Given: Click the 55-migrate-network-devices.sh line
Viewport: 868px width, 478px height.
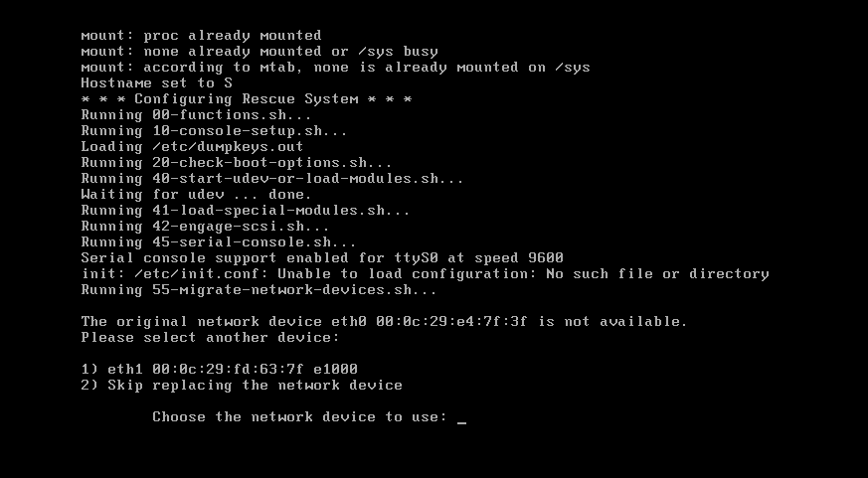Looking at the screenshot, I should click(x=259, y=289).
